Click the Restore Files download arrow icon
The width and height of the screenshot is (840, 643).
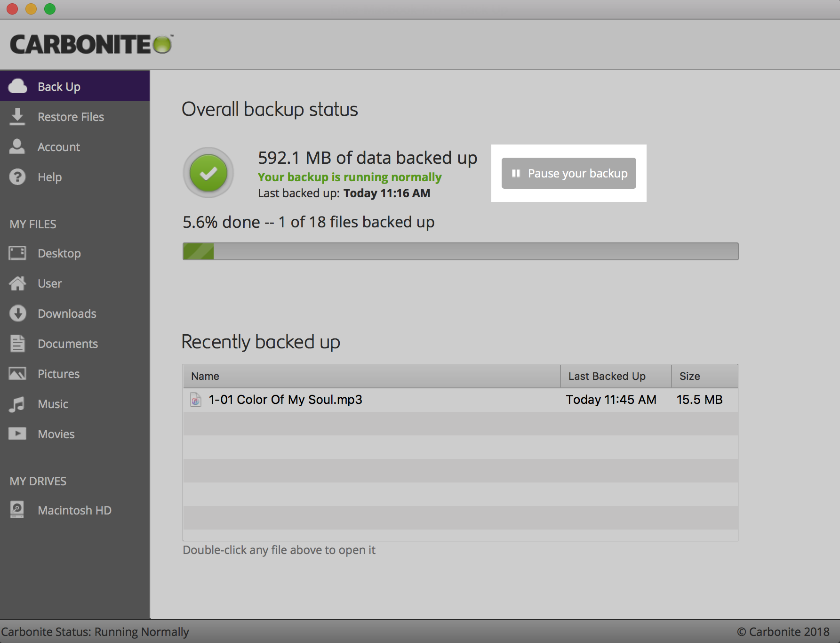tap(17, 116)
